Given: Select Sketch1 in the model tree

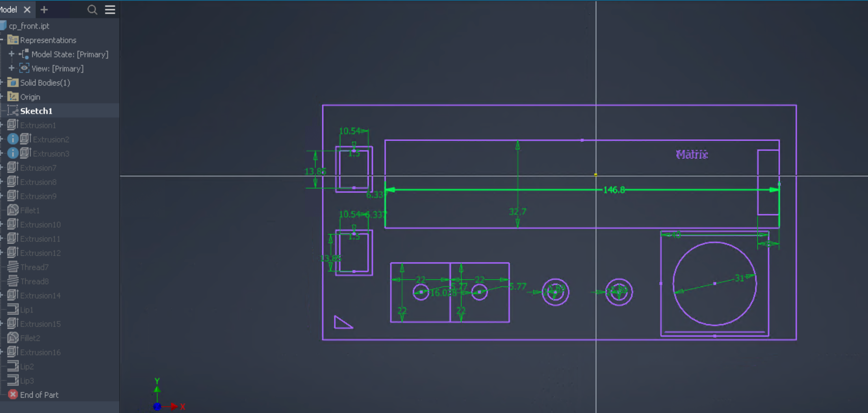Looking at the screenshot, I should coord(36,111).
